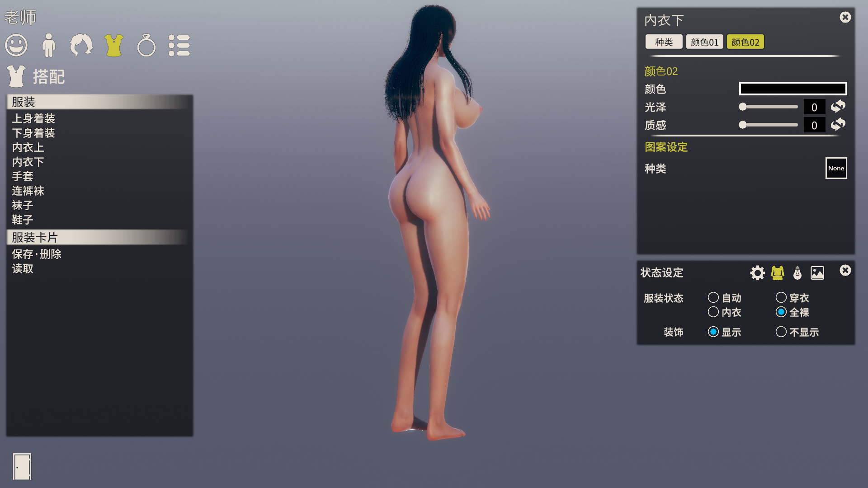
Task: Open the 袜子 menu entry
Action: pos(23,205)
